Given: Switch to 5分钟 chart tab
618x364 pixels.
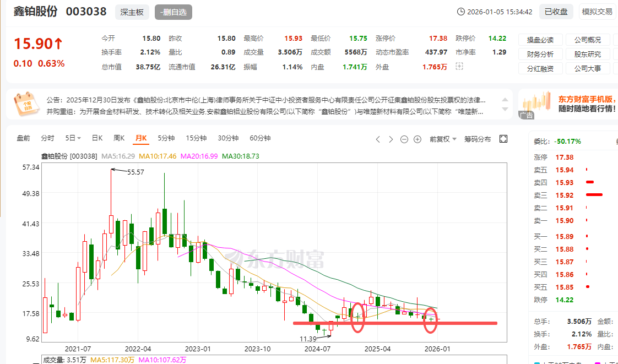Looking at the screenshot, I should (x=166, y=138).
